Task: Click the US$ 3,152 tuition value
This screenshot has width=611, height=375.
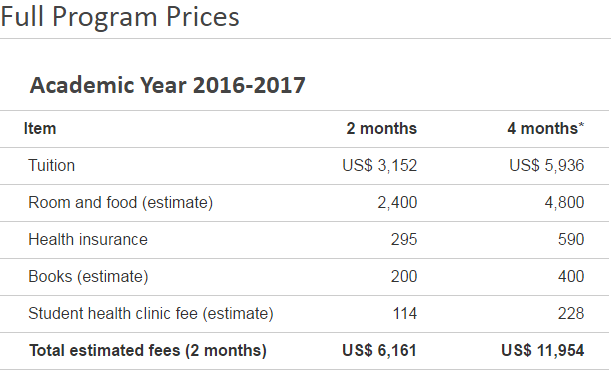Action: 380,166
